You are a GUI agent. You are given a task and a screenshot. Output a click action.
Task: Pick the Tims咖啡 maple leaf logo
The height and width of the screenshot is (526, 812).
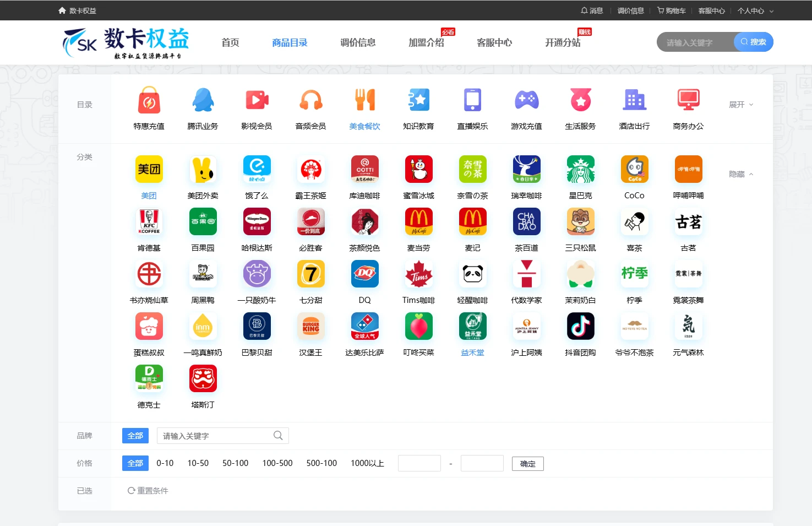(419, 274)
